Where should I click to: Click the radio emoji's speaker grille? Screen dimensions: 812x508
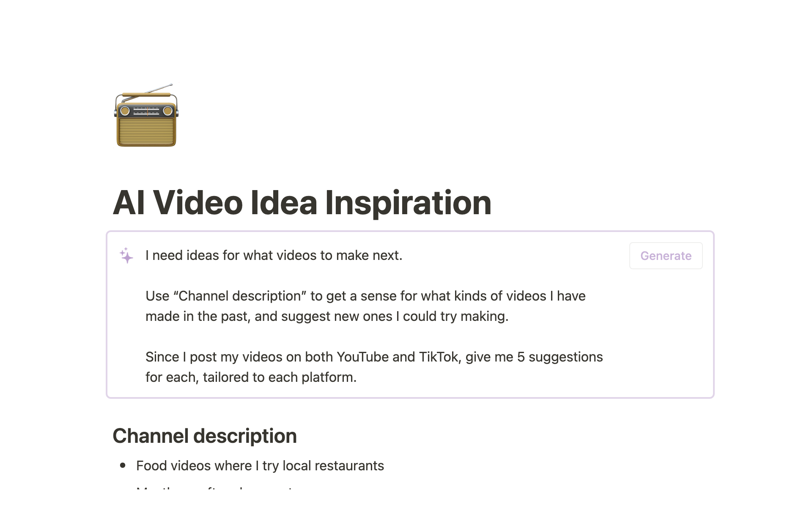tap(146, 132)
